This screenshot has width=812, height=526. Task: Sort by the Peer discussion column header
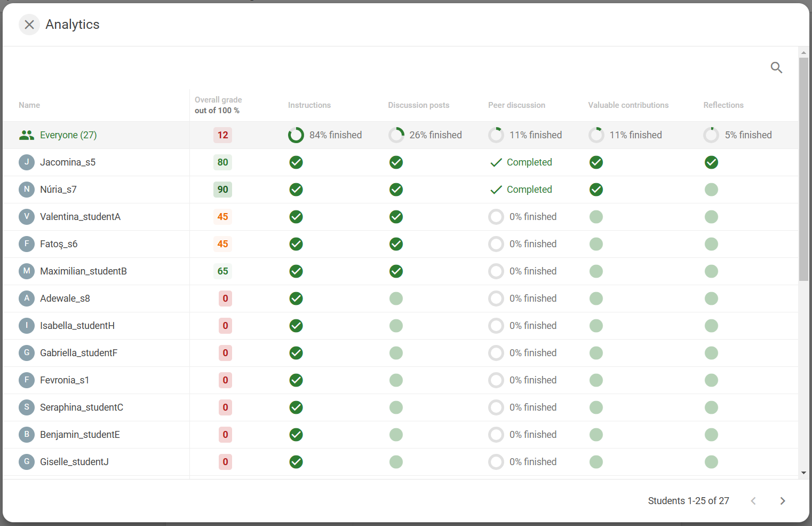pyautogui.click(x=516, y=105)
